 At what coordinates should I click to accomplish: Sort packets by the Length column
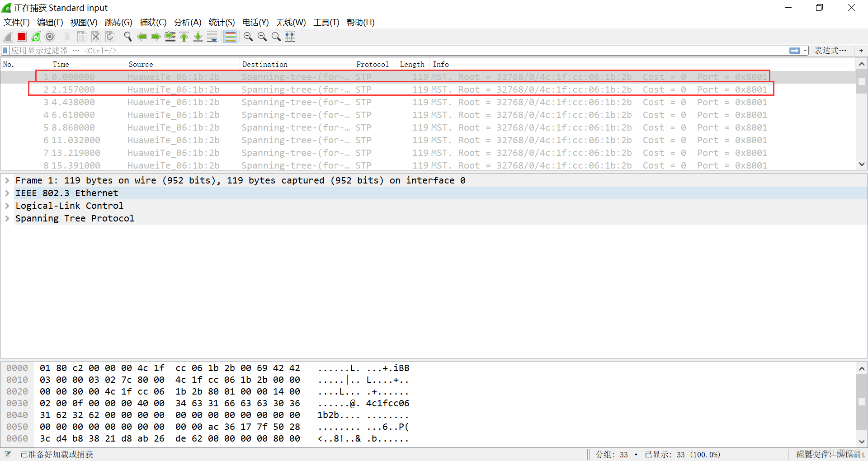tap(412, 64)
